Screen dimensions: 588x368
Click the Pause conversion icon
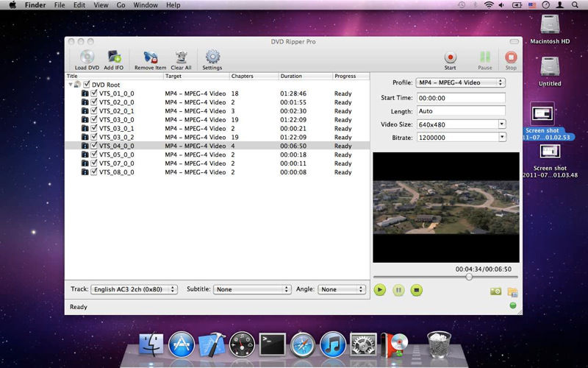pos(485,57)
